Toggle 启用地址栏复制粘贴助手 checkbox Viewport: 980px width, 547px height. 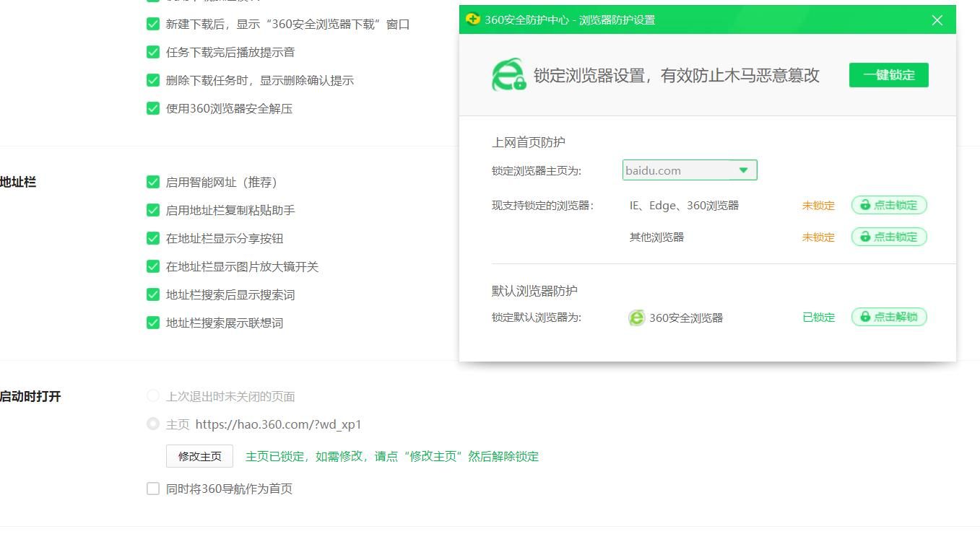[x=153, y=210]
